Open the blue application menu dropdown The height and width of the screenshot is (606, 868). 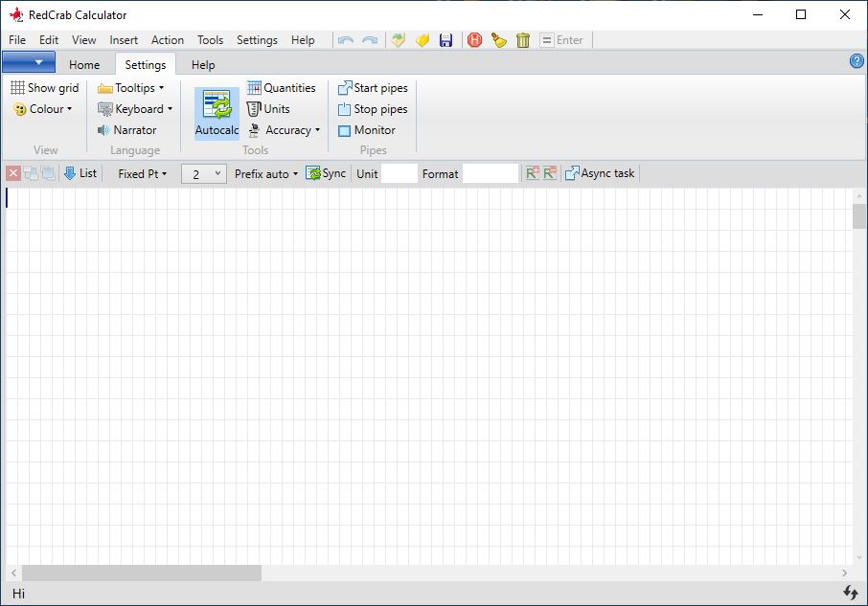(29, 62)
